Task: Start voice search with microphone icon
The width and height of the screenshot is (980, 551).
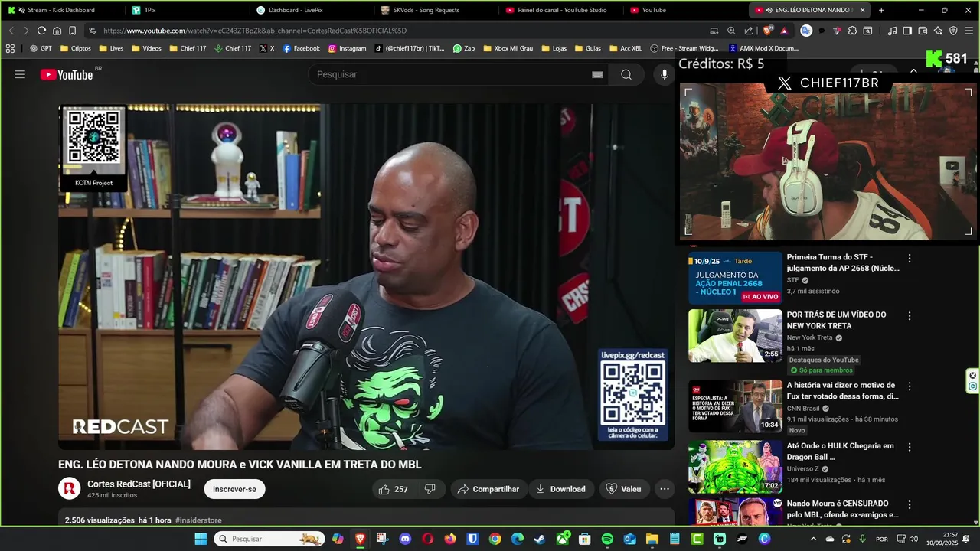Action: pyautogui.click(x=664, y=74)
